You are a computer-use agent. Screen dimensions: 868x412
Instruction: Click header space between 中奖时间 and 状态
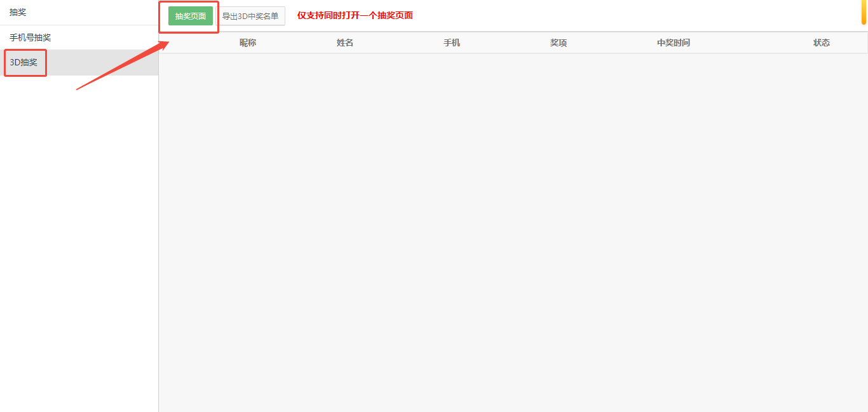pyautogui.click(x=750, y=43)
